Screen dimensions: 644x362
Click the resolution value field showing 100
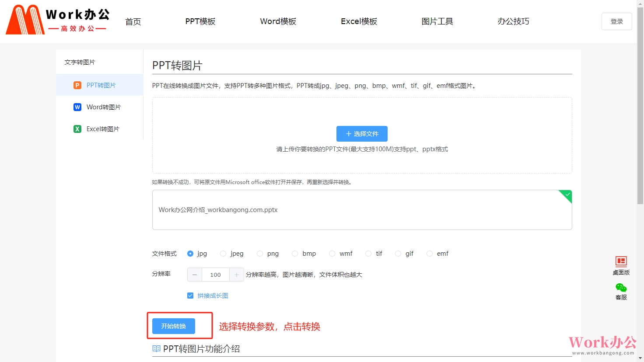click(x=216, y=275)
